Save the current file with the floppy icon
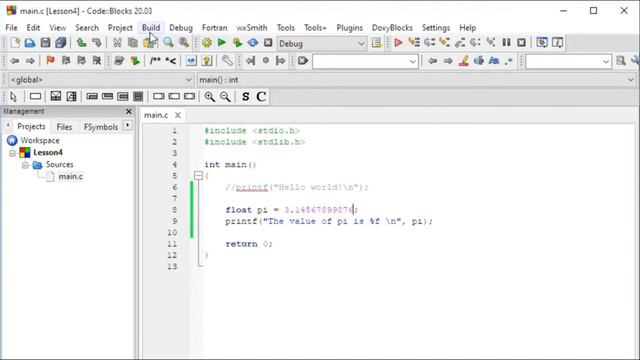 click(45, 43)
